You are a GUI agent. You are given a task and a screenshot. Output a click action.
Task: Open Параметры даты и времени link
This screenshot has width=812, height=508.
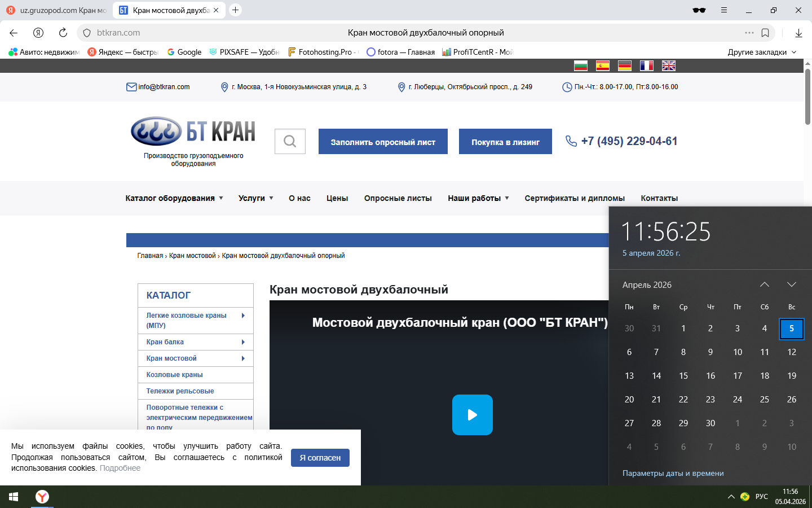pyautogui.click(x=673, y=473)
